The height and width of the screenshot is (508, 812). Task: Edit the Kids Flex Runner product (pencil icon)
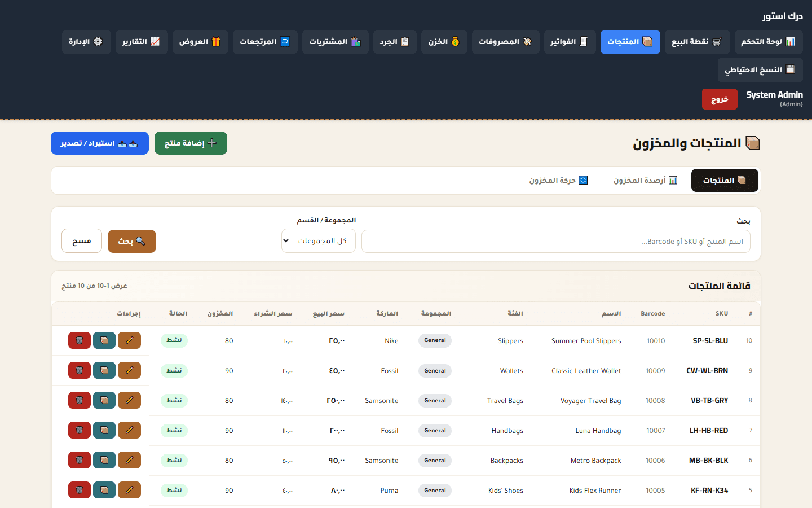(x=130, y=490)
